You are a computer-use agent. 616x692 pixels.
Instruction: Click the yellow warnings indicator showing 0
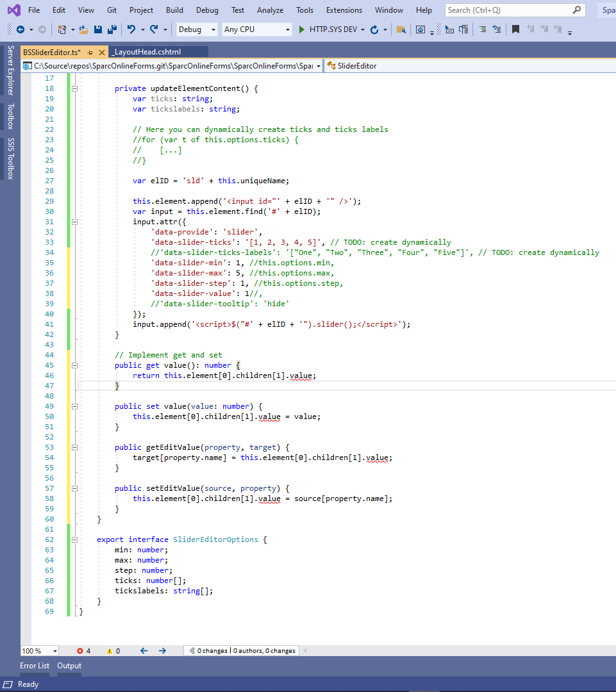coord(113,651)
